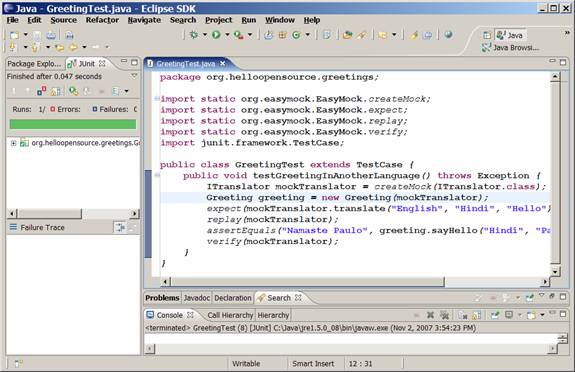Open the Hierarchy tab
Screen dimensions: 575x372
tap(273, 315)
